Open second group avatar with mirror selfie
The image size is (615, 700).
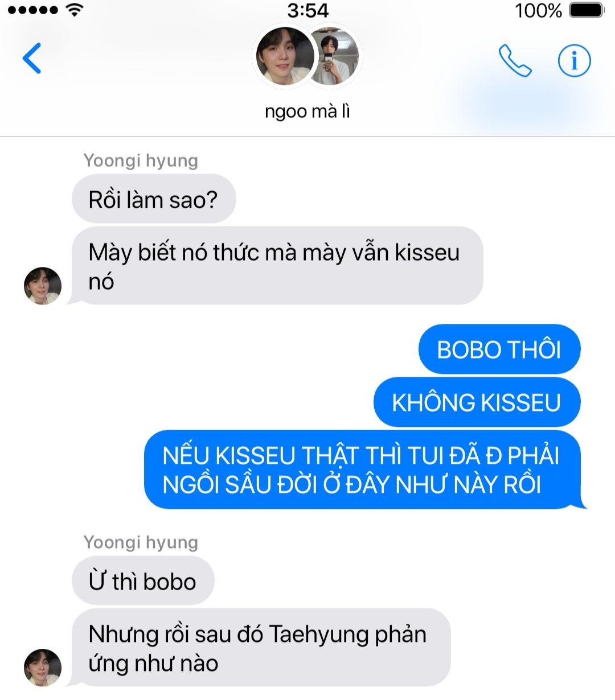coord(335,56)
